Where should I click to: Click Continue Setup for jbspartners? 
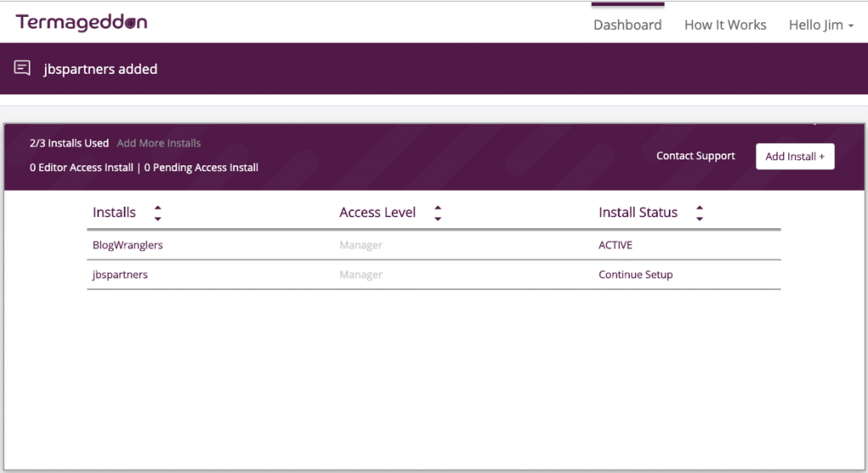pyautogui.click(x=636, y=275)
